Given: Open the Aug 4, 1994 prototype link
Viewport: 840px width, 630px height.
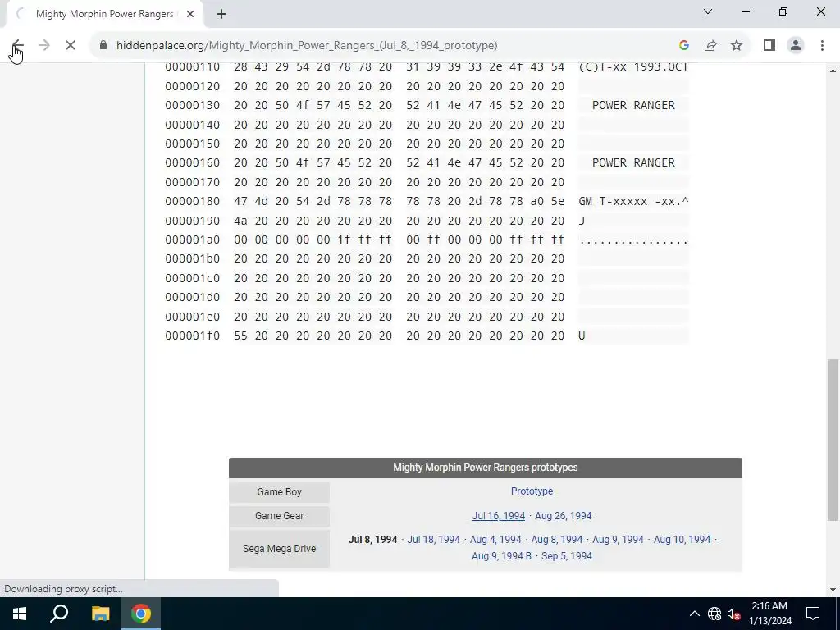Looking at the screenshot, I should 495,540.
